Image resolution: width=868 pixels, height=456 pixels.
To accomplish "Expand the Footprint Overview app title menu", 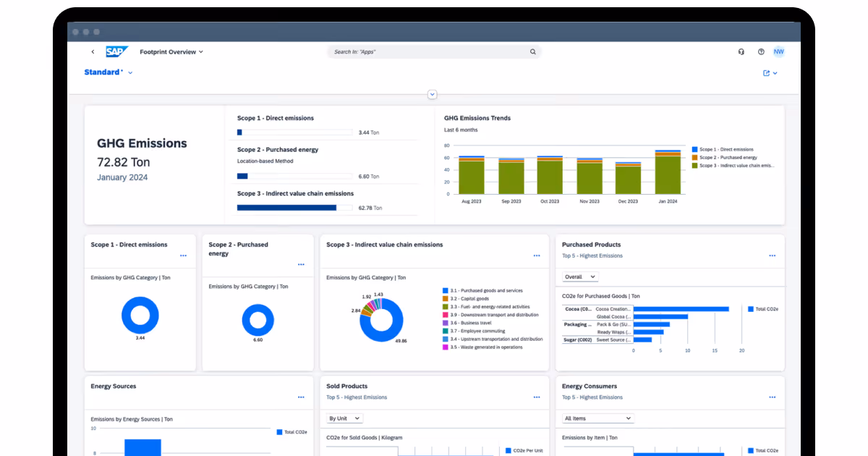I will (x=203, y=51).
